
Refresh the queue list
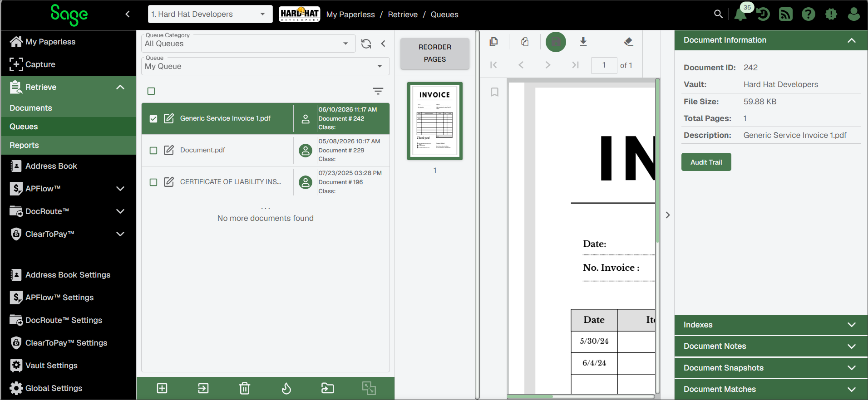tap(366, 44)
